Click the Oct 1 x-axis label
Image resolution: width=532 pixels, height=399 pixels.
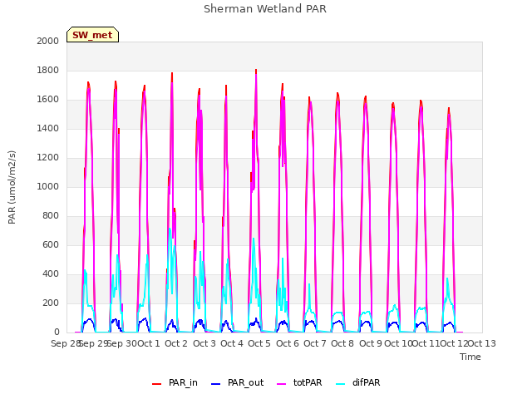149,343
